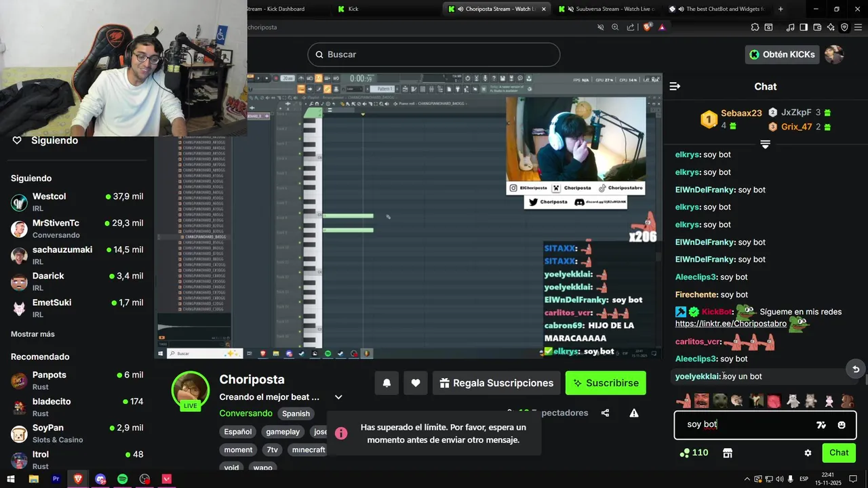The height and width of the screenshot is (488, 868).
Task: Open the taskbar notification center icon
Action: click(x=852, y=479)
